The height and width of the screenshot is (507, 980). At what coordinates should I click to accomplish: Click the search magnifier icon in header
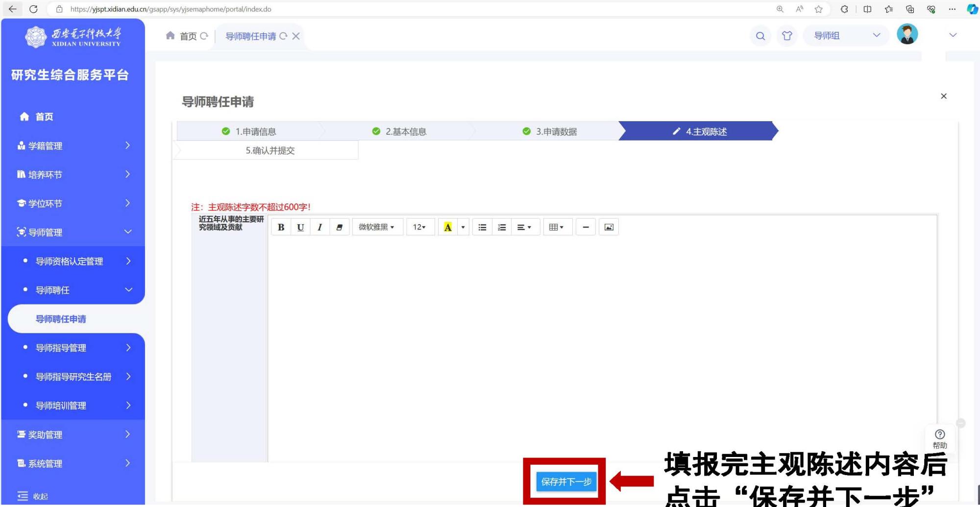760,36
